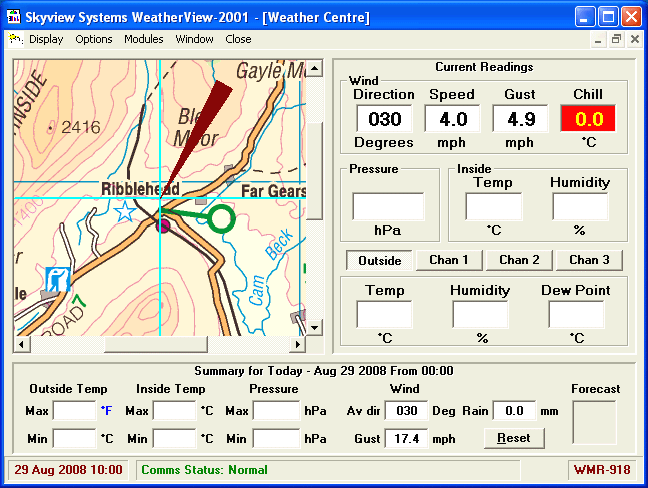Screen dimensions: 648x488
Task: Click the map's scroll left arrow
Action: (x=21, y=344)
